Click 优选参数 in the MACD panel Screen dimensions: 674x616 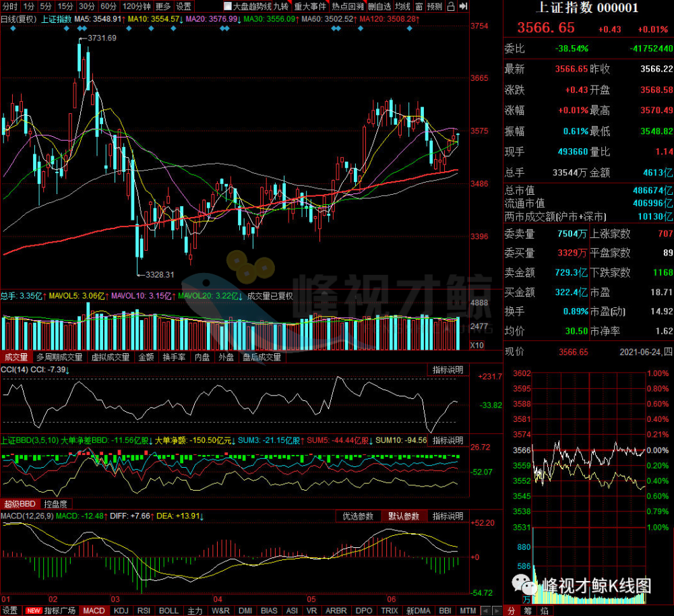pyautogui.click(x=358, y=516)
